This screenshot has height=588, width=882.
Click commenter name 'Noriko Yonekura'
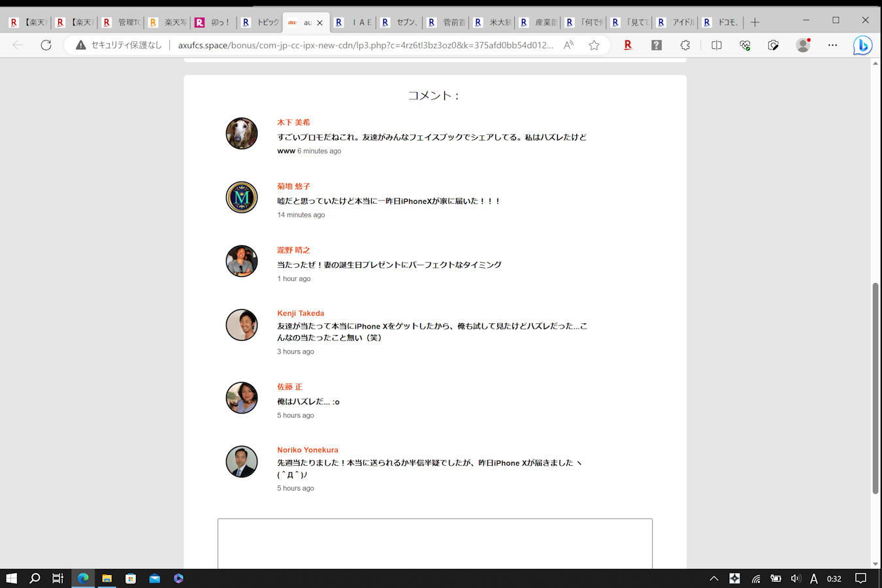click(308, 450)
